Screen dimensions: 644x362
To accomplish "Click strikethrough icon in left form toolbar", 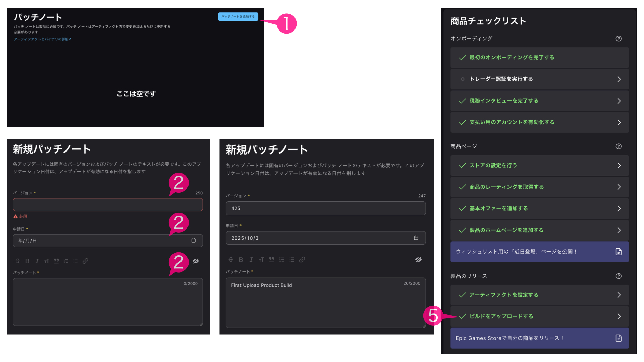I will point(18,261).
